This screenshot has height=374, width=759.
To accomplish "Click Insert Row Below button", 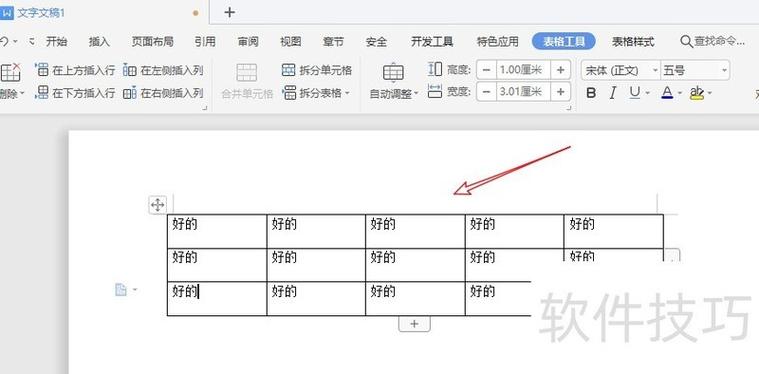I will coord(76,93).
